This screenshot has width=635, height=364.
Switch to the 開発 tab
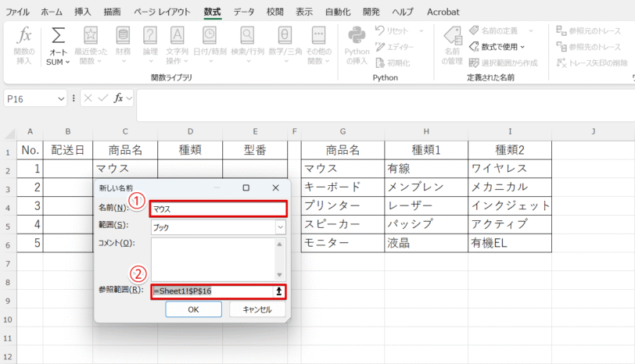point(371,12)
